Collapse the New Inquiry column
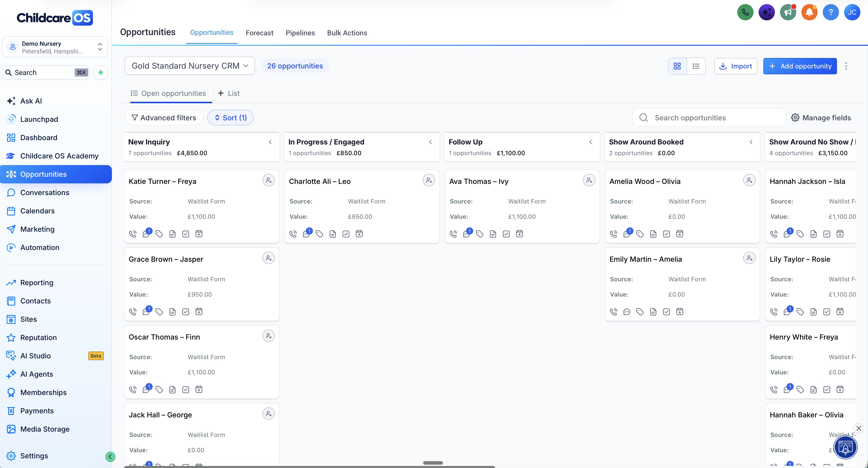 pyautogui.click(x=270, y=142)
